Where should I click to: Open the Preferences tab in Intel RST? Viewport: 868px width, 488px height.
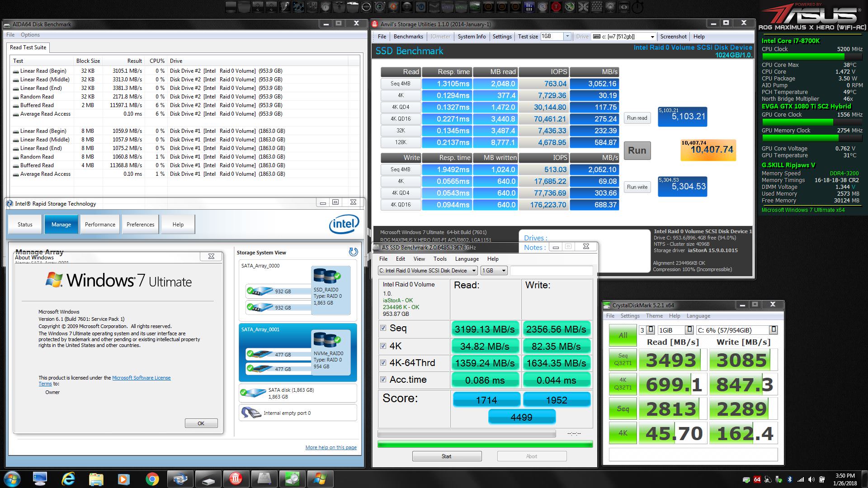(x=140, y=224)
